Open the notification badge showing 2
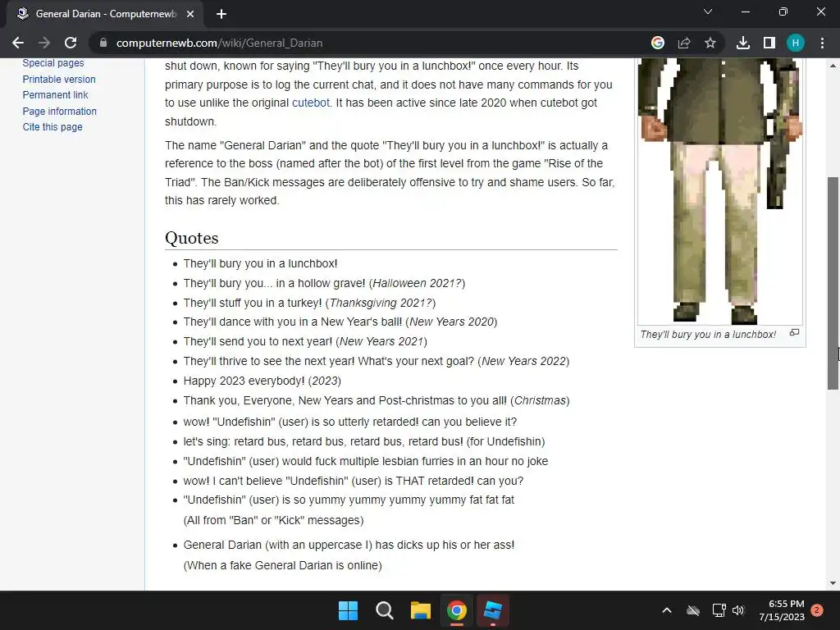This screenshot has width=840, height=630. pos(817,610)
